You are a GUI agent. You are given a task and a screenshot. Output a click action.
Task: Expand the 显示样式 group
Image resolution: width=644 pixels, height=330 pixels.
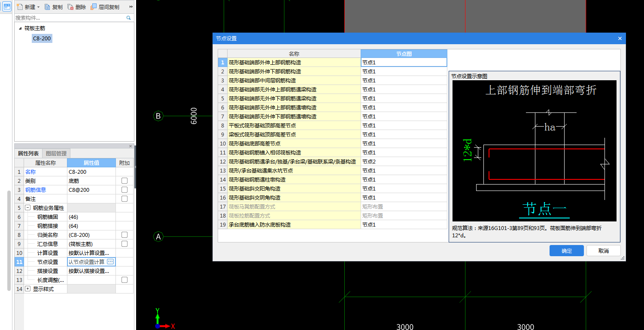pyautogui.click(x=28, y=289)
